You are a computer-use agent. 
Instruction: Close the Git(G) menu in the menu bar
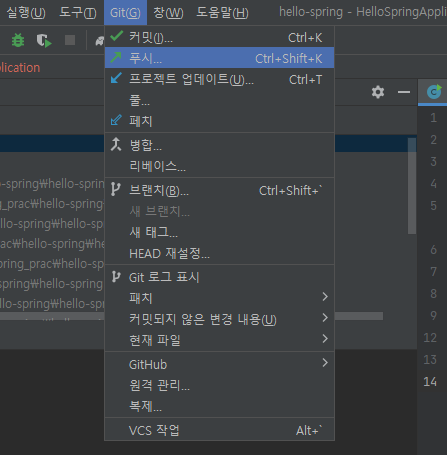pos(125,13)
